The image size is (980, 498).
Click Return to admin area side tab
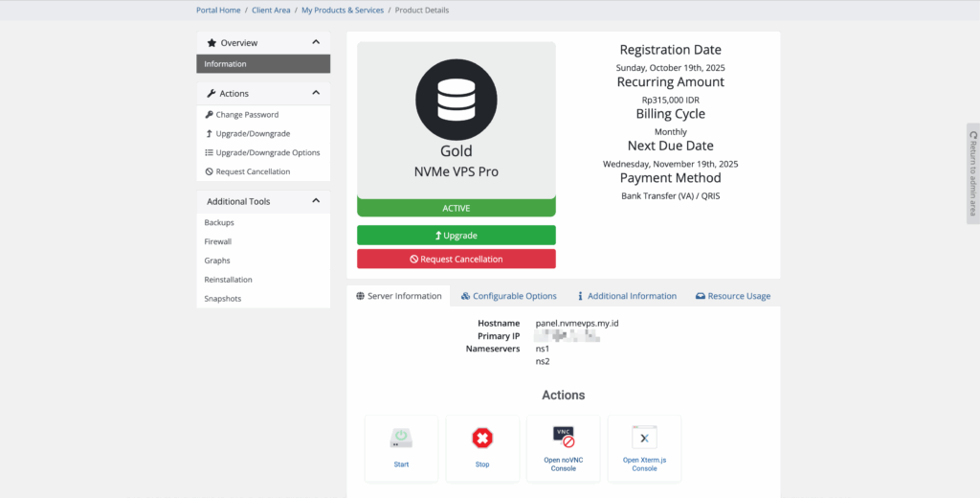click(972, 173)
